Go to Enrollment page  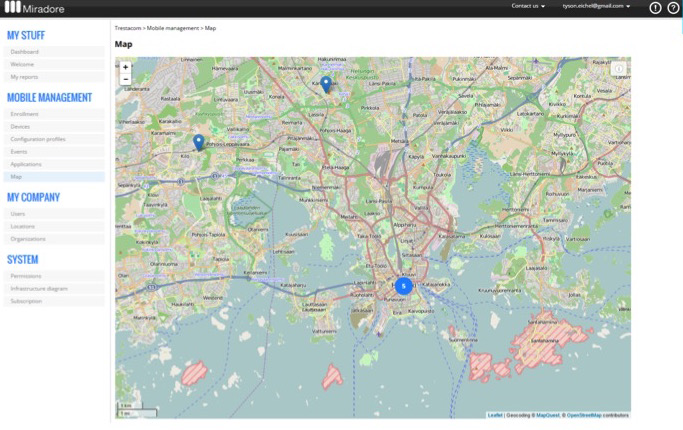coord(54,114)
